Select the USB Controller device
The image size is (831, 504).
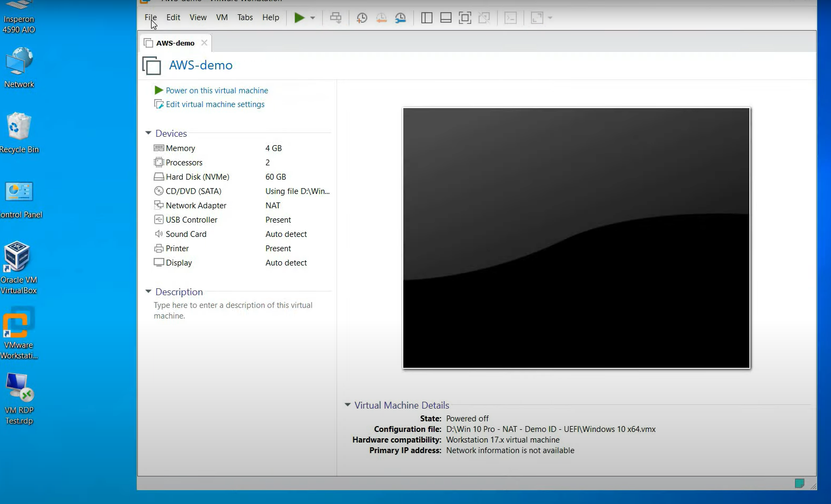click(242, 220)
